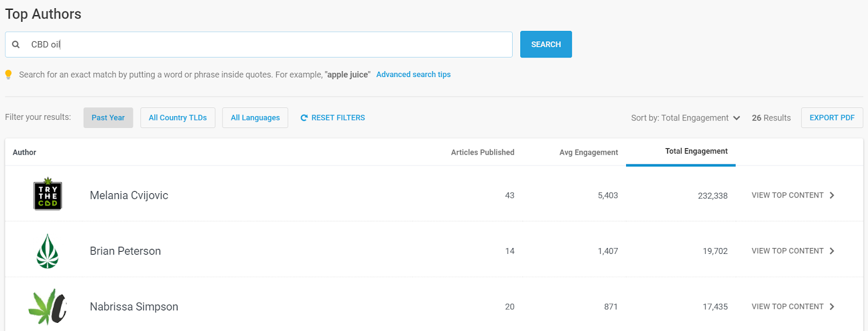Select author name Nabrissa Simpson
Image resolution: width=868 pixels, height=331 pixels.
coord(134,307)
